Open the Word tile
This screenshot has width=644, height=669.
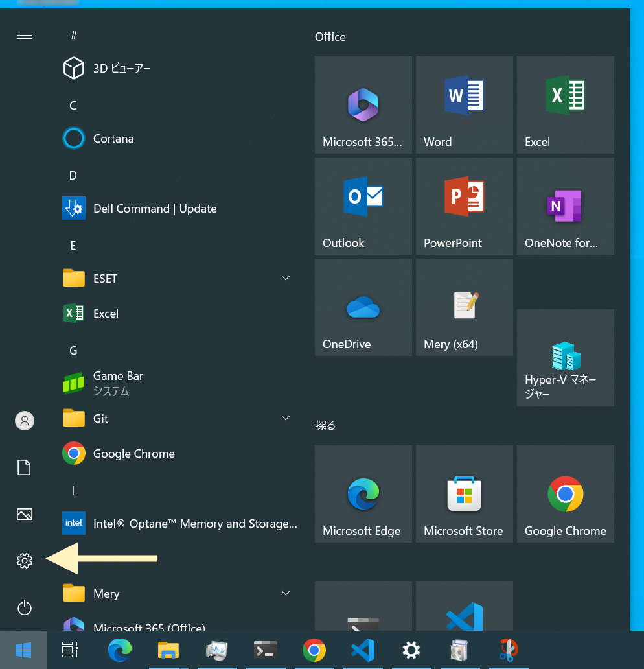click(465, 105)
